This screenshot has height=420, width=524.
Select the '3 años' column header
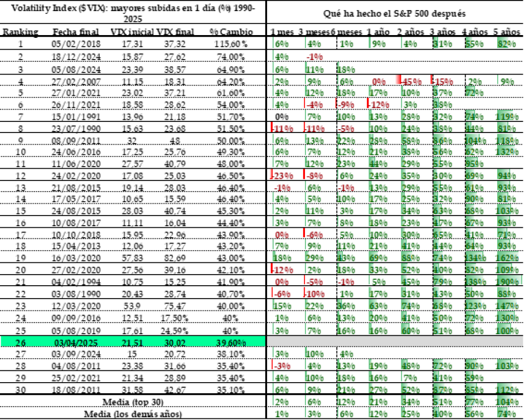point(443,32)
